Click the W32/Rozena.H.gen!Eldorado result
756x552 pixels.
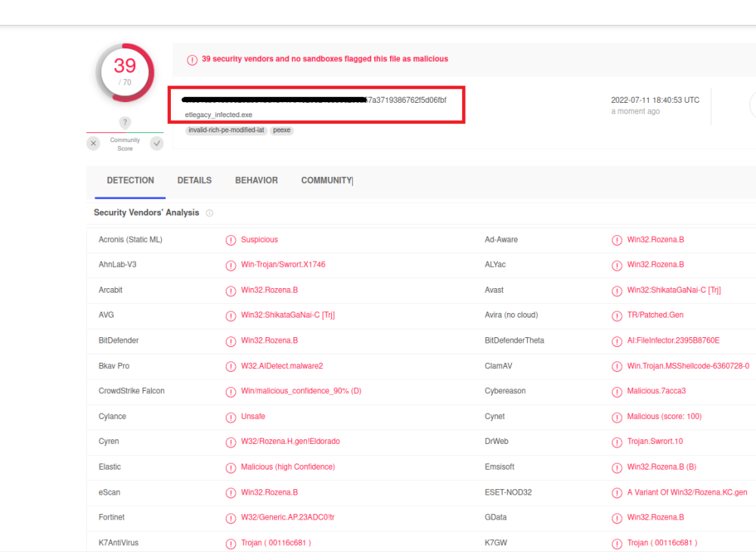[290, 441]
